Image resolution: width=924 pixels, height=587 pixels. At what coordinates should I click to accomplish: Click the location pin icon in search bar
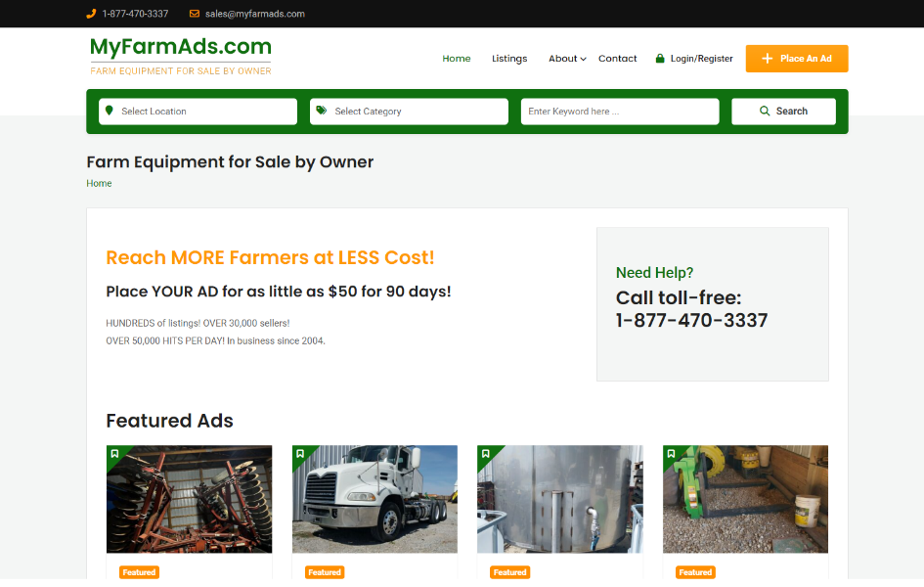click(109, 111)
